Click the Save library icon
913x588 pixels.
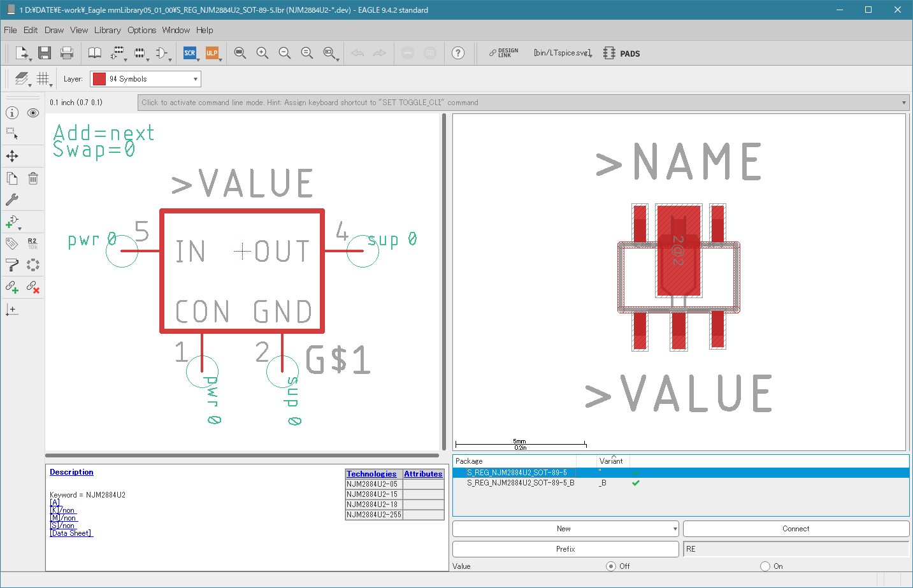pos(44,53)
